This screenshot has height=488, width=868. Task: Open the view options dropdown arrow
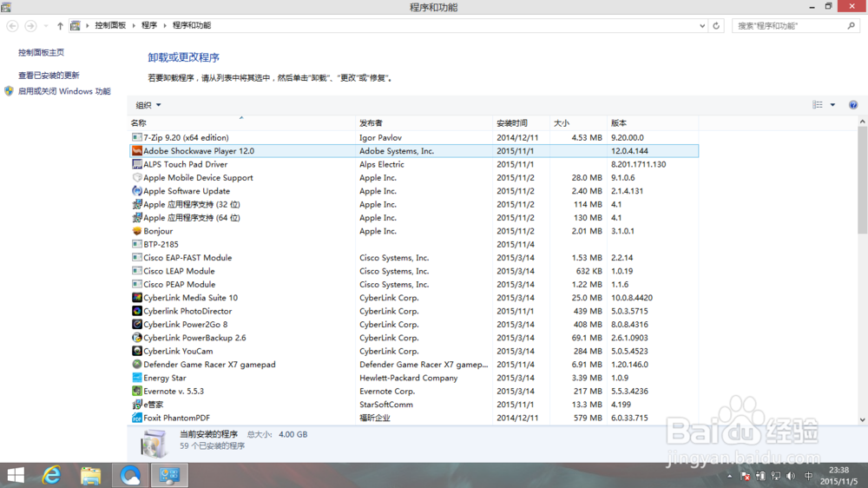[x=832, y=105]
